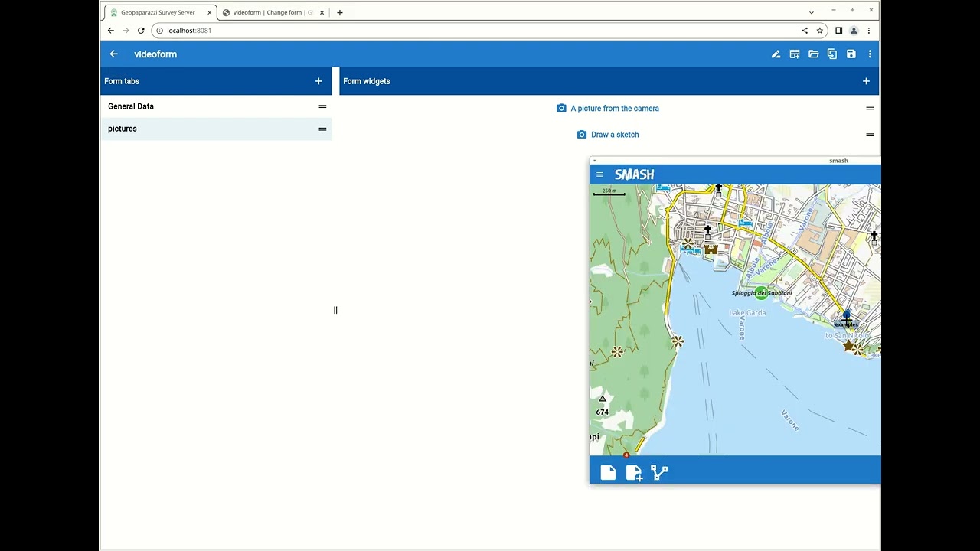This screenshot has height=551, width=980.
Task: Close the Geopaparazzi Survey Server tab
Action: click(209, 12)
